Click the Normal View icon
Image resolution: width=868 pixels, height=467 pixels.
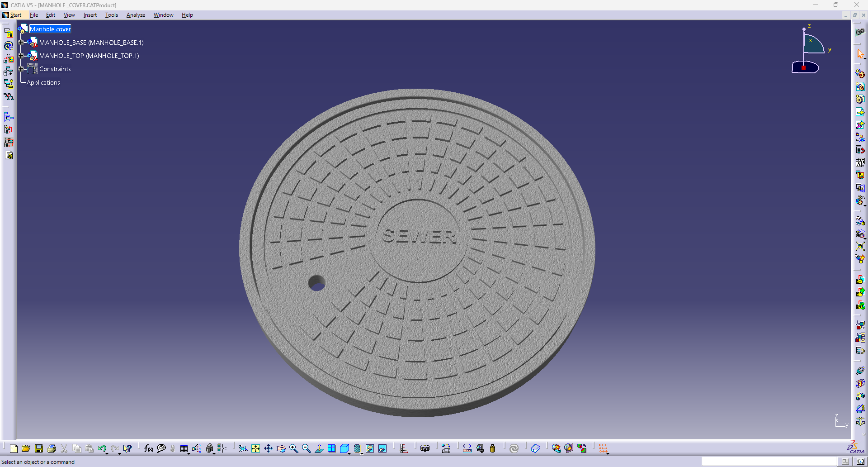click(x=319, y=448)
